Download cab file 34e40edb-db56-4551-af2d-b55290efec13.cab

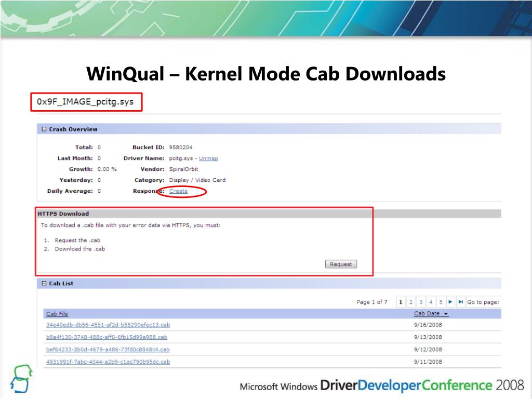click(x=108, y=325)
